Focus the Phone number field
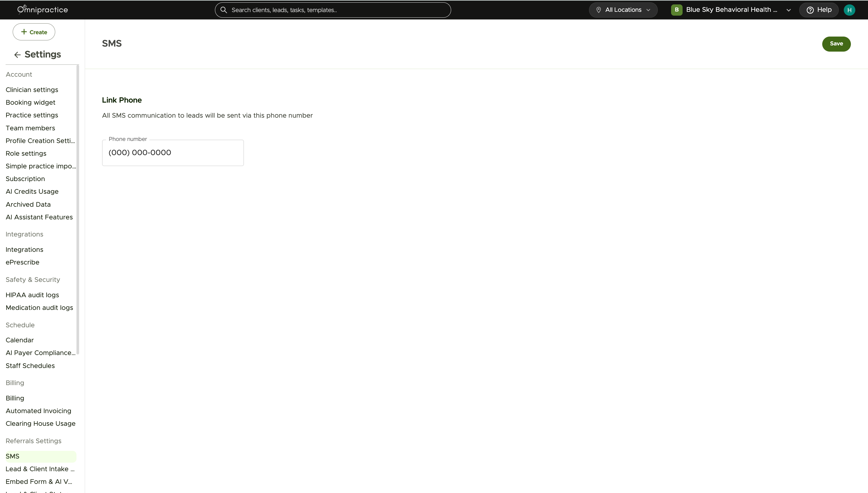The image size is (868, 493). click(x=173, y=153)
